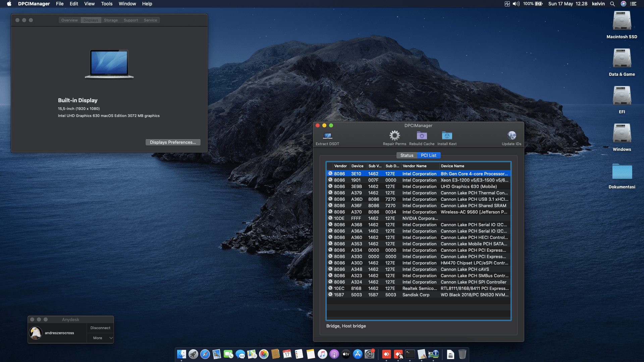
Task: Click the andreszerocross avatar in Anydesk
Action: (x=35, y=333)
